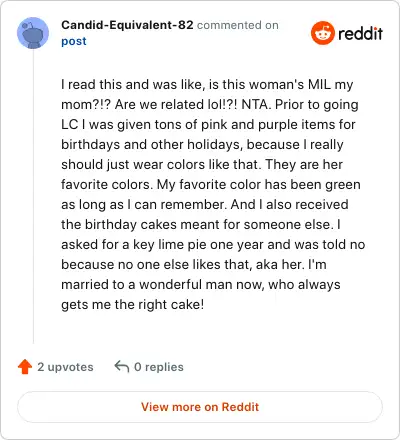Click the reply arrow icon
This screenshot has height=440, width=400.
click(x=122, y=366)
